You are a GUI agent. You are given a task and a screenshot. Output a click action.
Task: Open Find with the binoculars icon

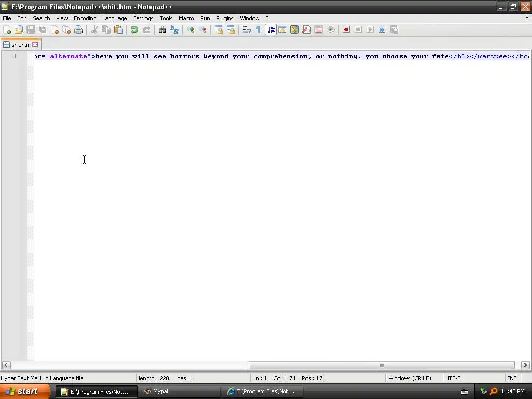tap(163, 30)
